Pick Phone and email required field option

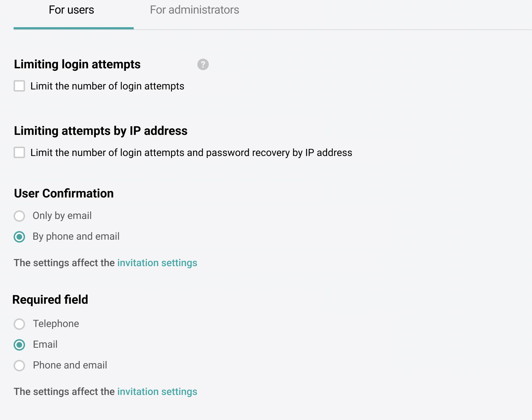point(19,365)
